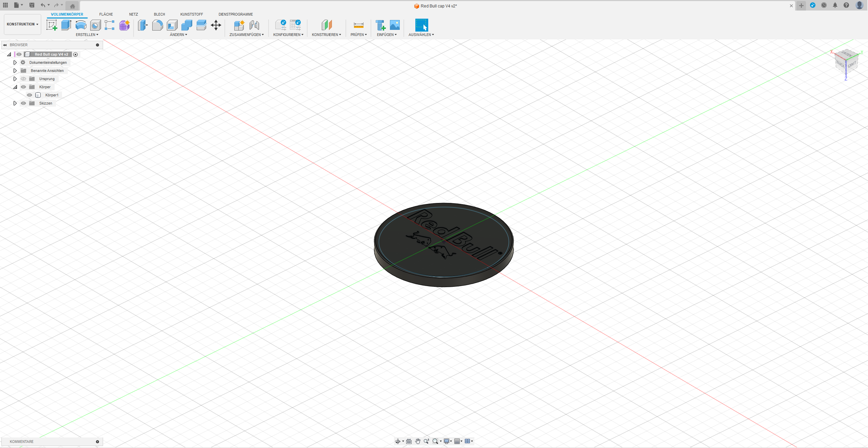Expand the Dokumenteinstellungen tree node
This screenshot has width=868, height=448.
(15, 62)
